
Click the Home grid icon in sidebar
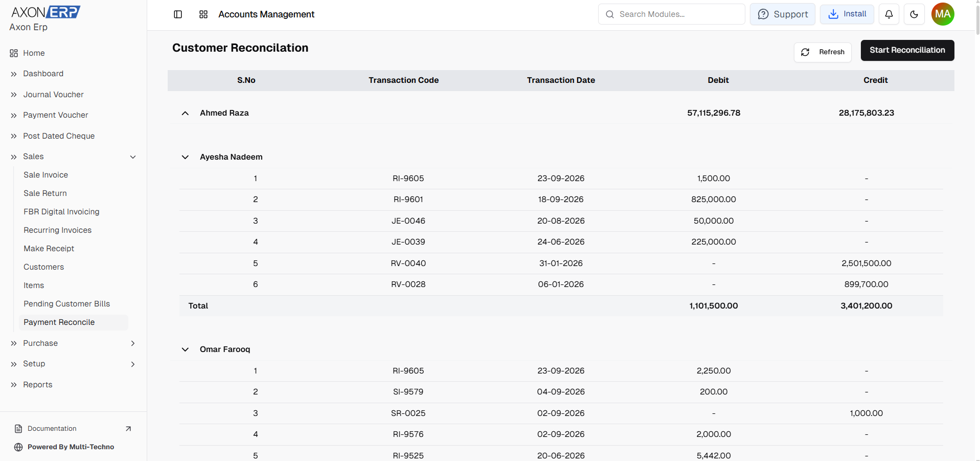click(x=14, y=53)
